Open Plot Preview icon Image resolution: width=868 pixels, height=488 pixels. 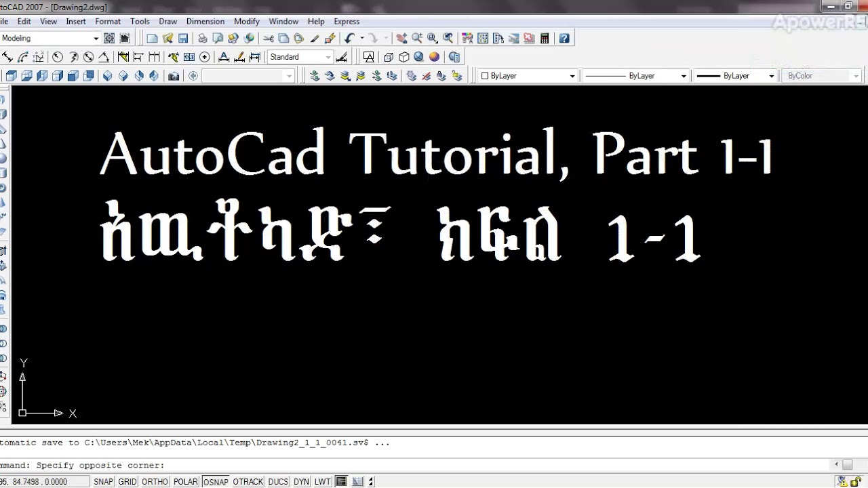click(x=218, y=38)
